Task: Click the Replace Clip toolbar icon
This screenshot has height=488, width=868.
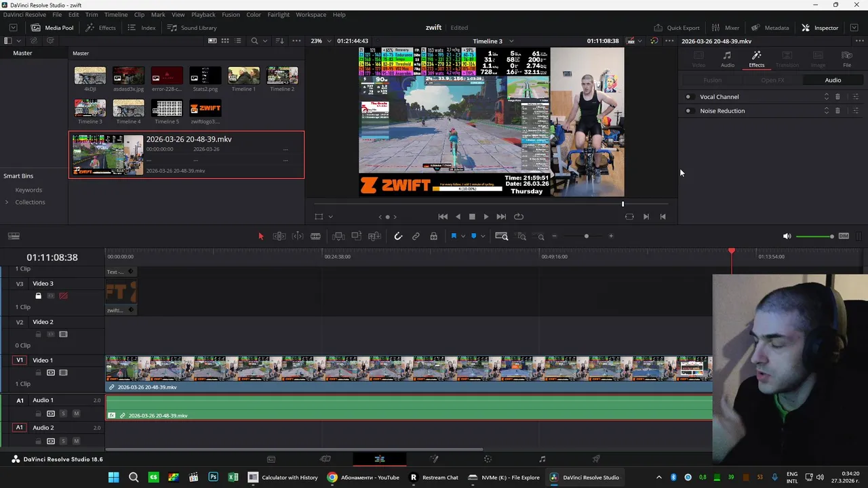Action: tap(374, 236)
